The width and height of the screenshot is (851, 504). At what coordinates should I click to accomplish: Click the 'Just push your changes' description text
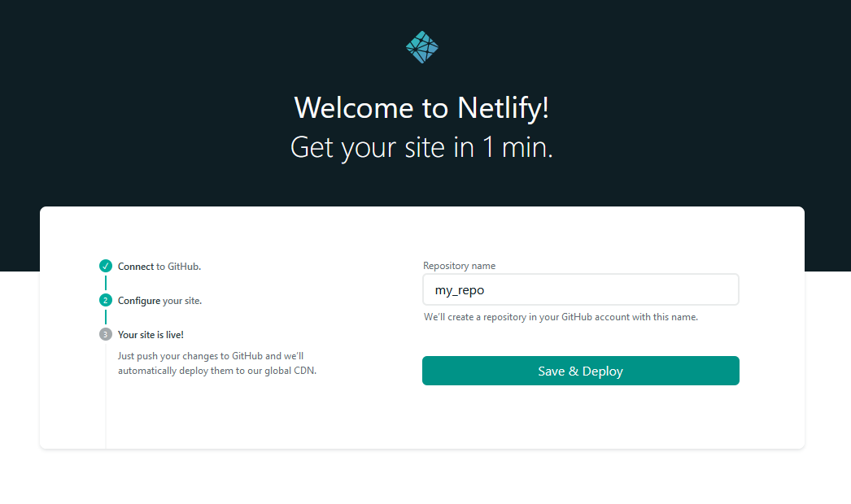click(x=216, y=363)
